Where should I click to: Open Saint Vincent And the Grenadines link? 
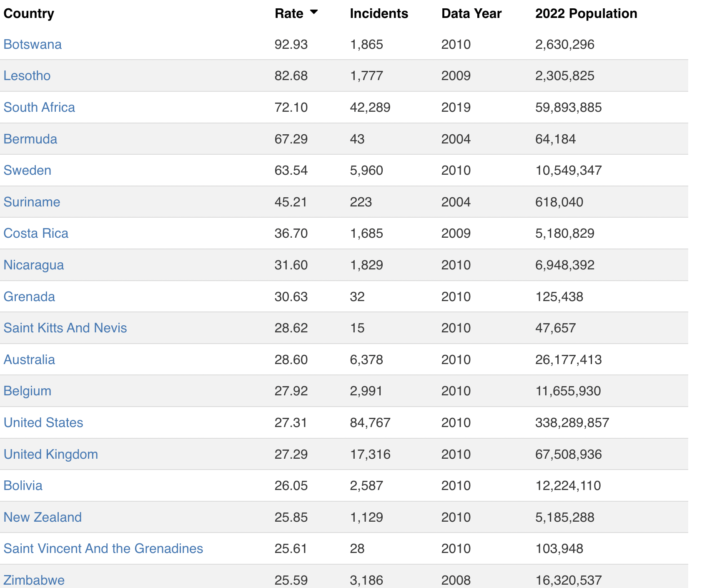[x=103, y=548]
